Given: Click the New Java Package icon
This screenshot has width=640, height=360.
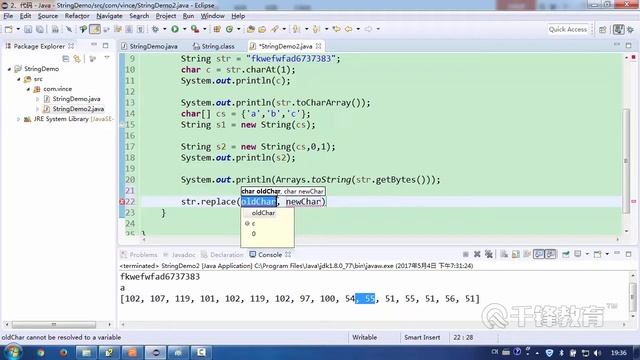Looking at the screenshot, I should [x=217, y=29].
